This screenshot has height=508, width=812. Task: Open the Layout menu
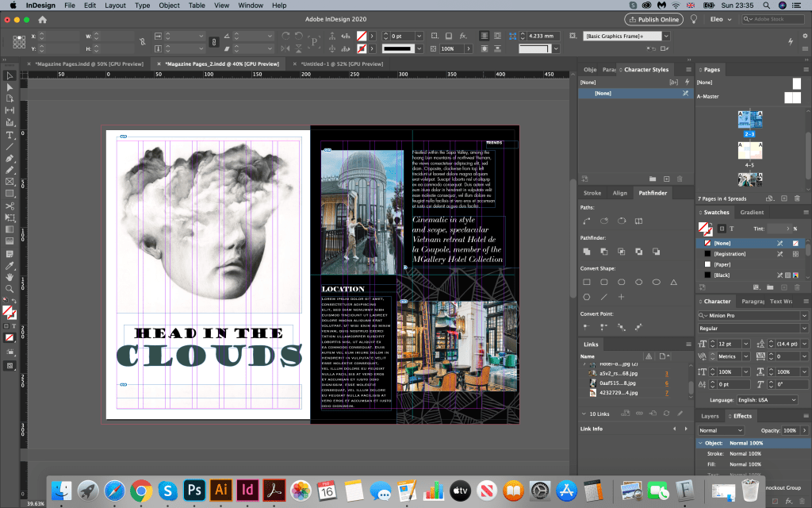pos(115,6)
